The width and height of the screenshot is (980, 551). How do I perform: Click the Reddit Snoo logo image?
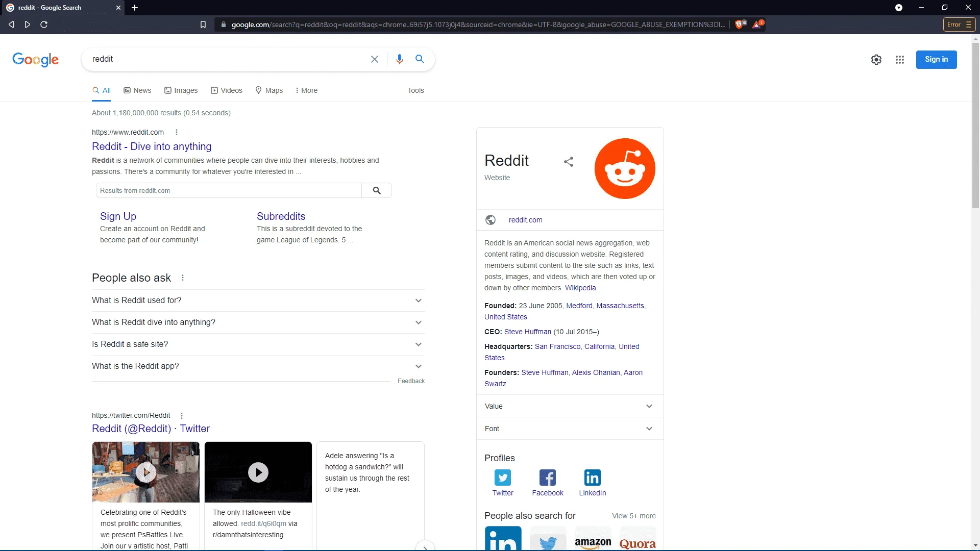point(625,168)
